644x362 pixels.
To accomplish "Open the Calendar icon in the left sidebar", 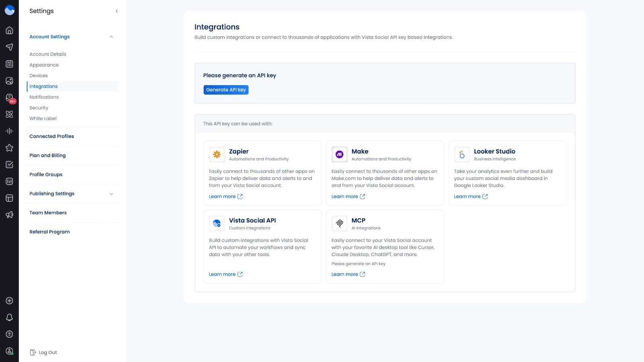I will click(9, 64).
